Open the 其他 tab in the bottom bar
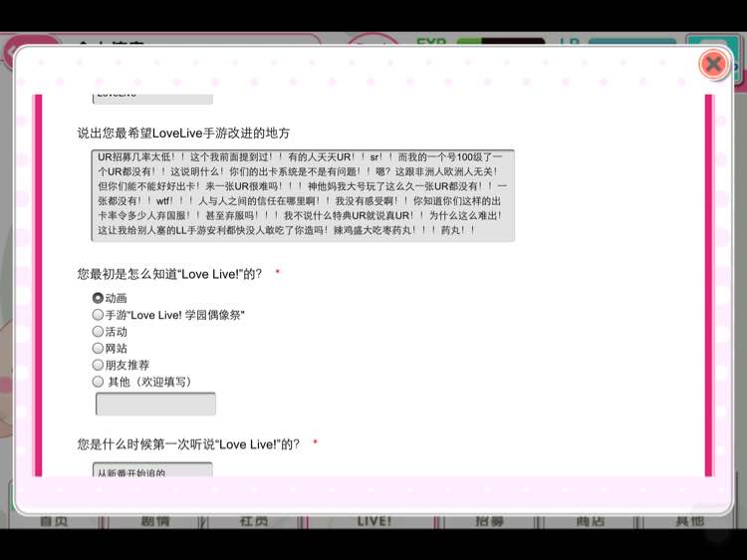 689,521
